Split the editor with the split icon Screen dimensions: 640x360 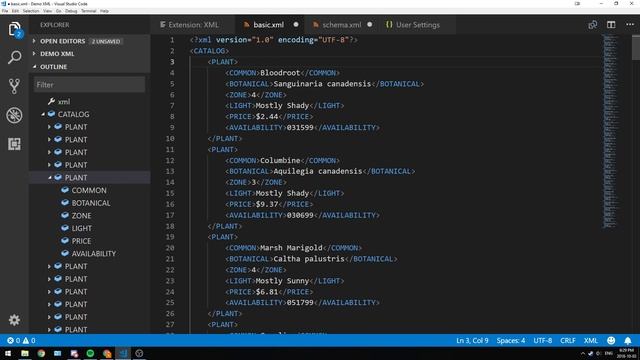(611, 25)
